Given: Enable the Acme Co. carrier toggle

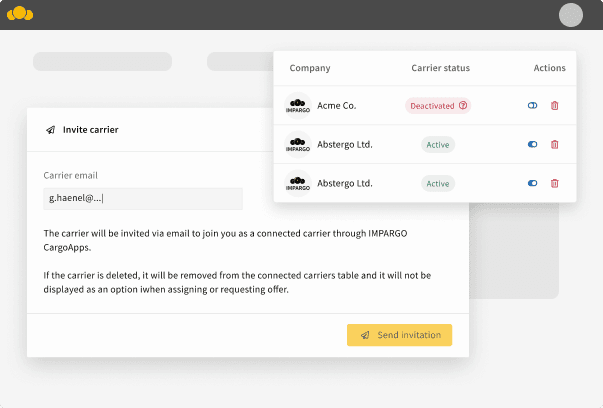Looking at the screenshot, I should pyautogui.click(x=533, y=105).
